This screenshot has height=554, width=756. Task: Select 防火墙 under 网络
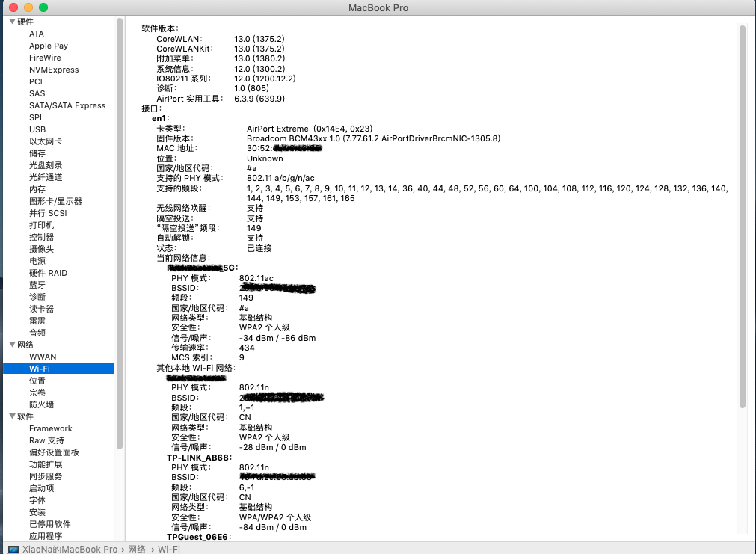tap(41, 404)
